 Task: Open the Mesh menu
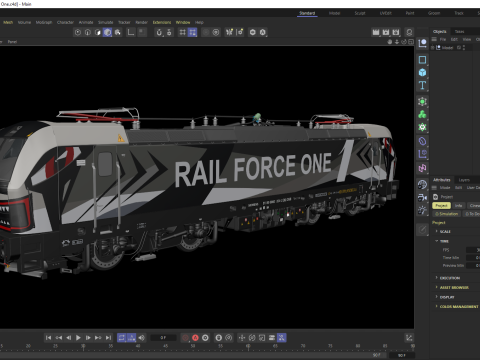click(8, 22)
